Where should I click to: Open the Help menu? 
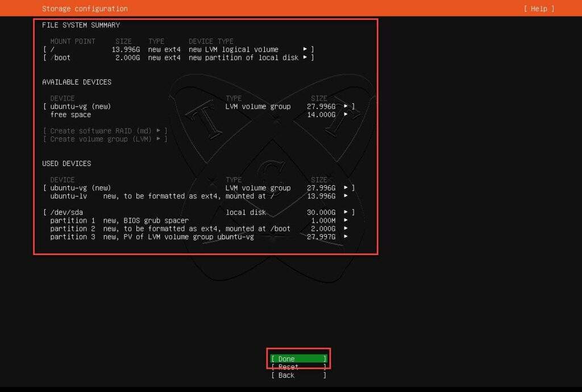click(539, 9)
